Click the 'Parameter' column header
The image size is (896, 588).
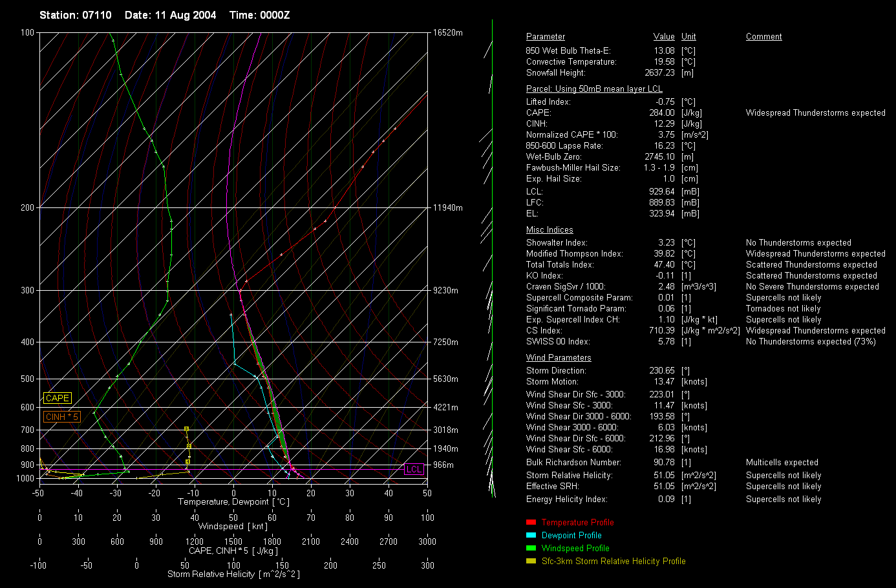(546, 37)
